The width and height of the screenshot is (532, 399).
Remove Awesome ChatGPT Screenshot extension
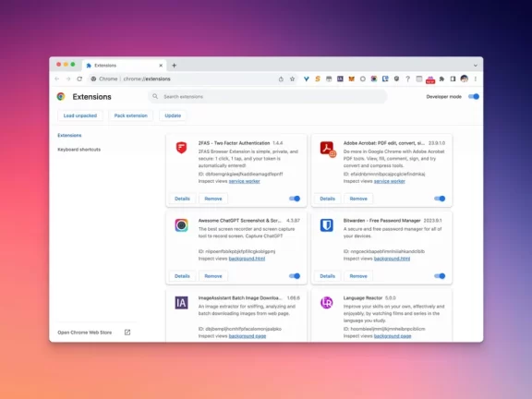[213, 276]
